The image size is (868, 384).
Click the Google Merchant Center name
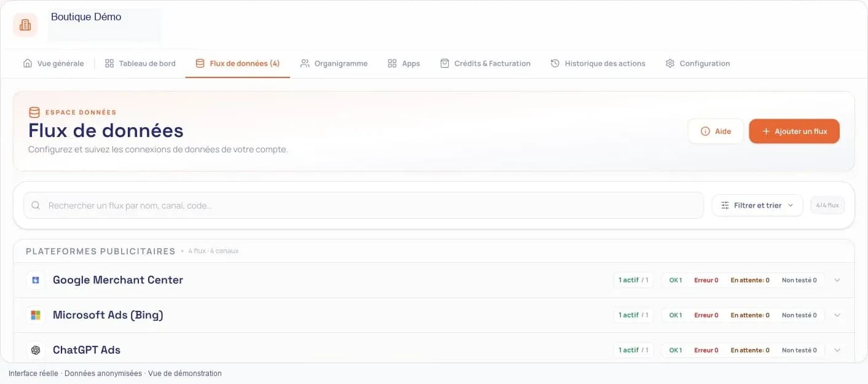pyautogui.click(x=118, y=280)
